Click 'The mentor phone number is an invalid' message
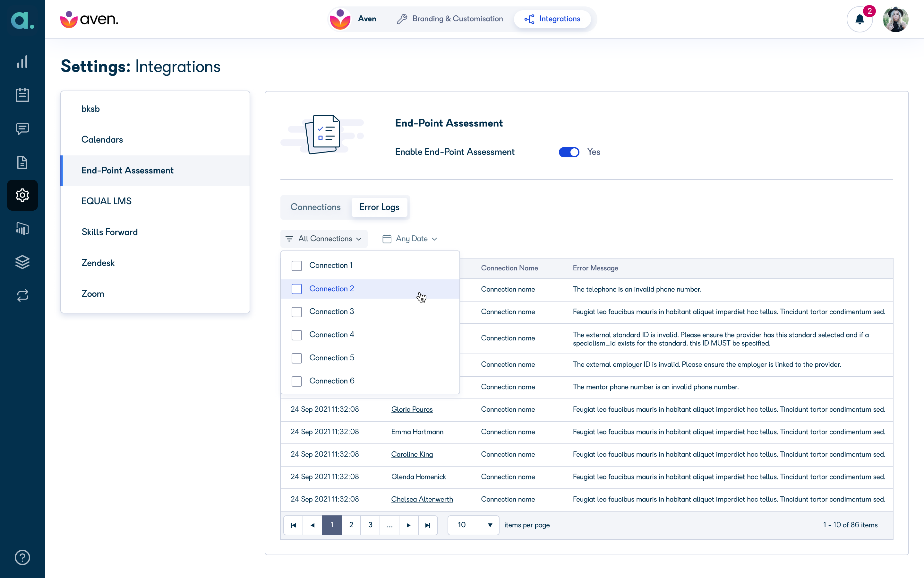 pyautogui.click(x=655, y=387)
